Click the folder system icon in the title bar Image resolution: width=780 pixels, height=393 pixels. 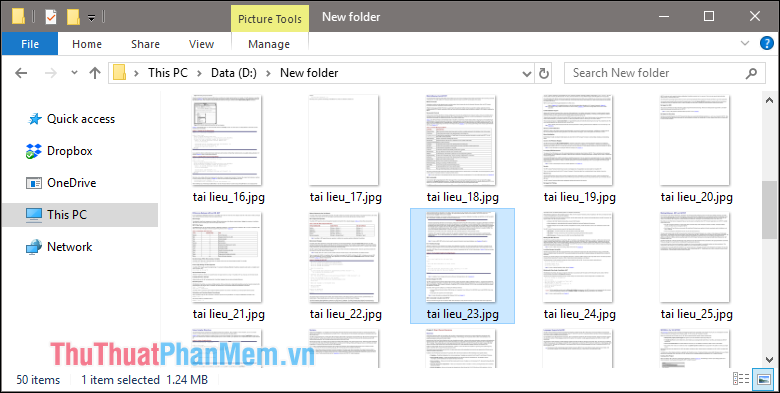18,16
